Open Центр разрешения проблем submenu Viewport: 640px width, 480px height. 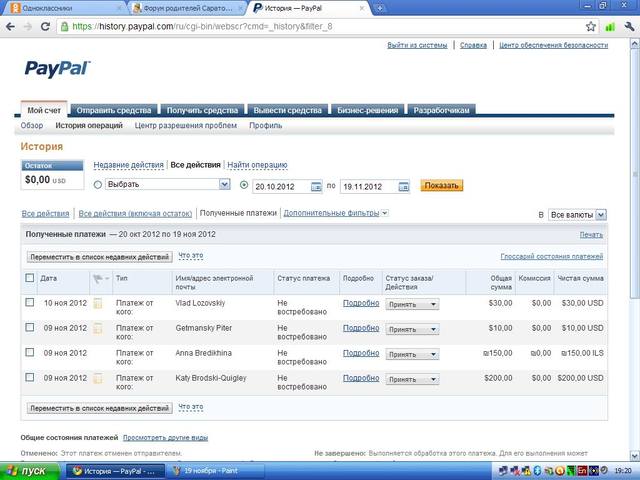(186, 126)
